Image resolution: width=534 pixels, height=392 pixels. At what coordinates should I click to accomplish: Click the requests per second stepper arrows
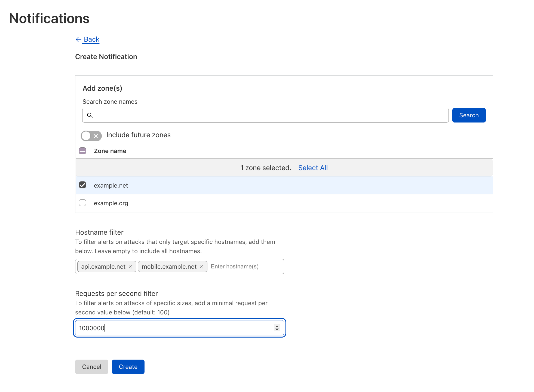click(277, 328)
